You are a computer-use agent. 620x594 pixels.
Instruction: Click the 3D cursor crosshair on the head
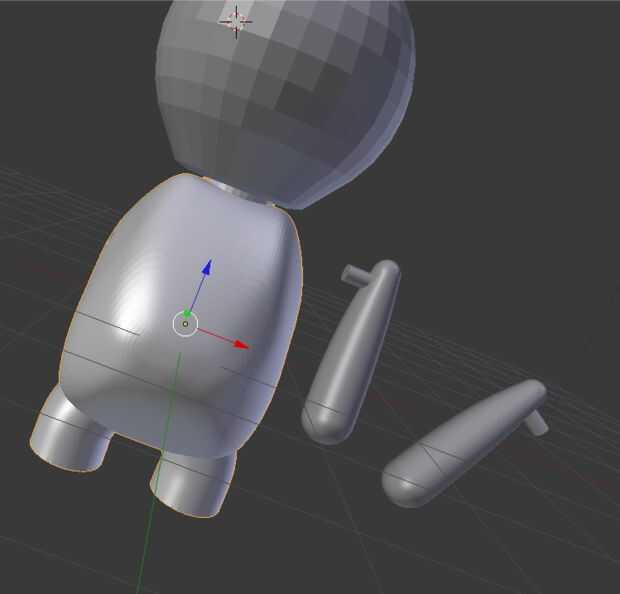click(x=236, y=21)
